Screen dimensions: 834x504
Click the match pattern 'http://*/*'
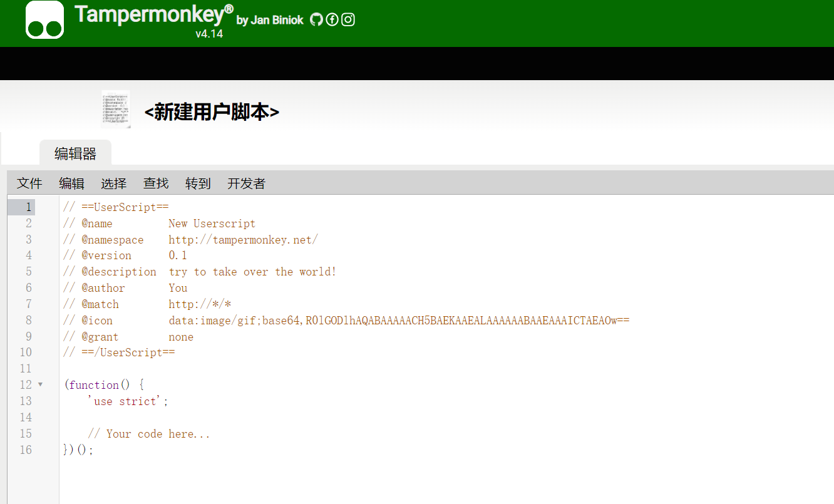pyautogui.click(x=200, y=304)
